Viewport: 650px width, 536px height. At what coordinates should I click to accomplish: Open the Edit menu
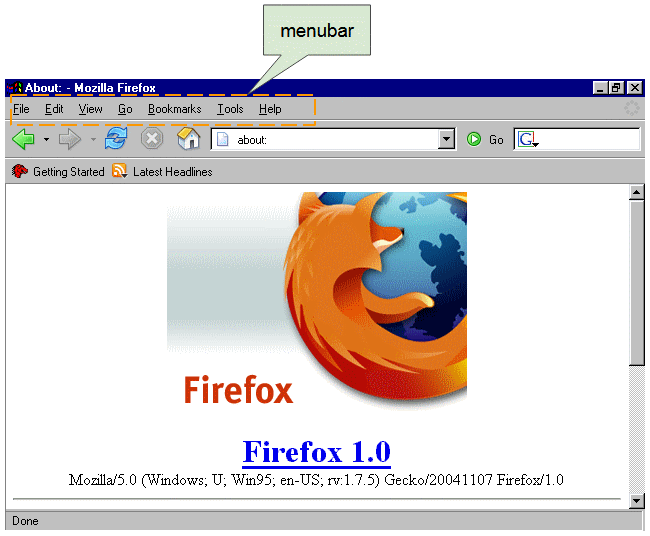54,109
